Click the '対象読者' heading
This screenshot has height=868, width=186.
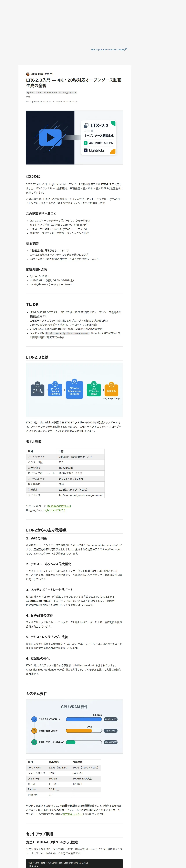[x=32, y=244]
